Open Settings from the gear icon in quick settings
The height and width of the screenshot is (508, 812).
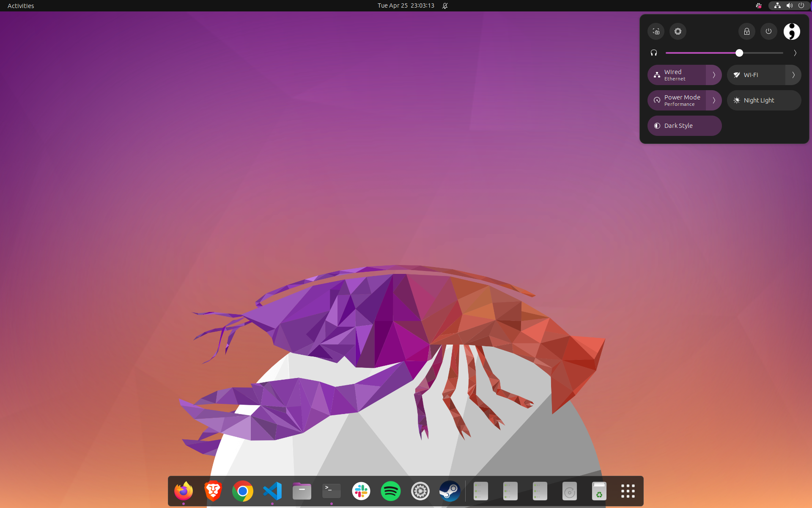[678, 31]
